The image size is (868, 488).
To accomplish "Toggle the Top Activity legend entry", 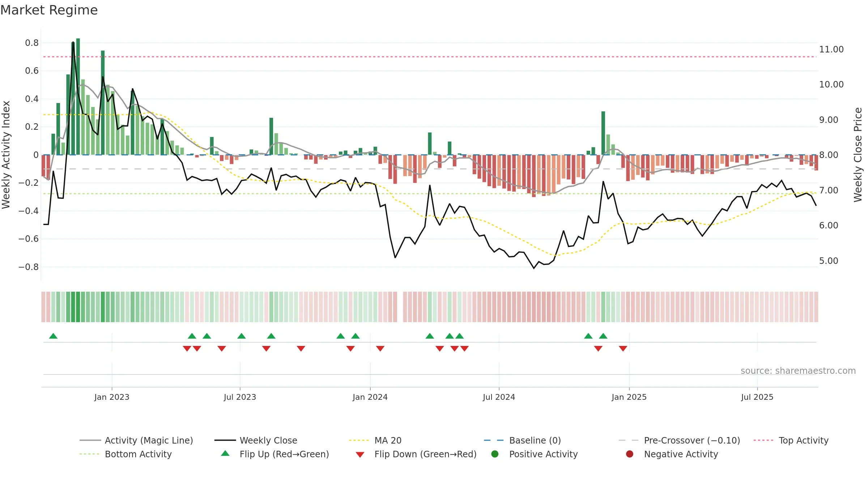I will [791, 440].
